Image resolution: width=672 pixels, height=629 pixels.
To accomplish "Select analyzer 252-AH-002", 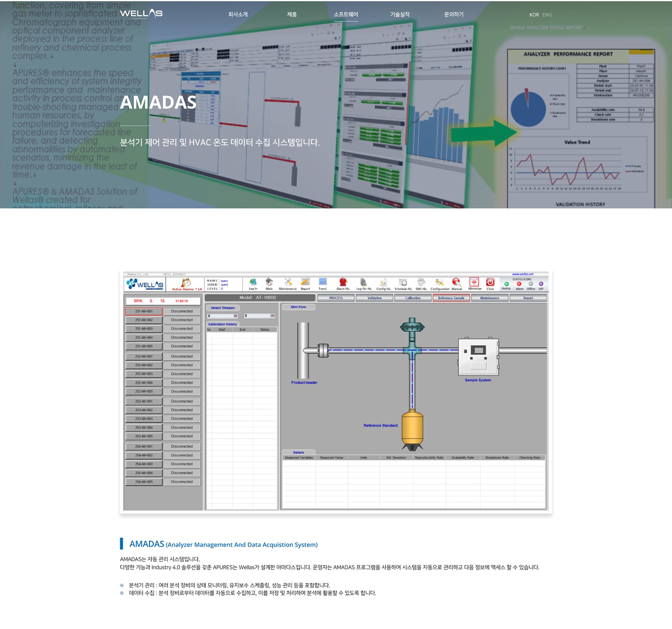I will tap(144, 365).
